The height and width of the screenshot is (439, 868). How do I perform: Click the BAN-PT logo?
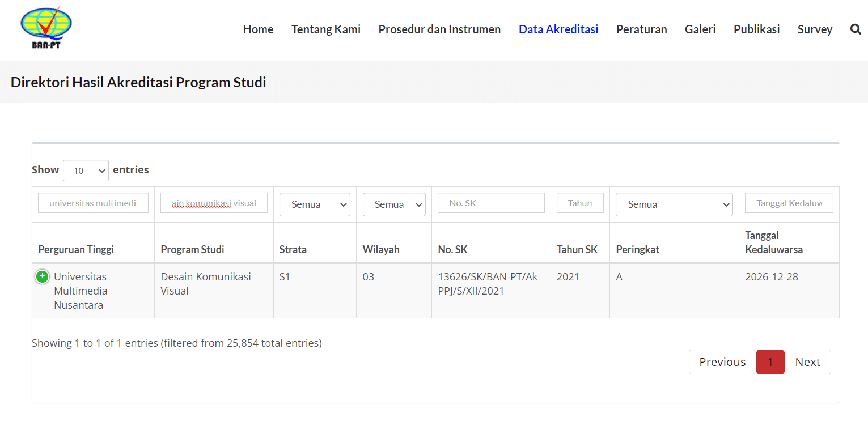(x=46, y=28)
